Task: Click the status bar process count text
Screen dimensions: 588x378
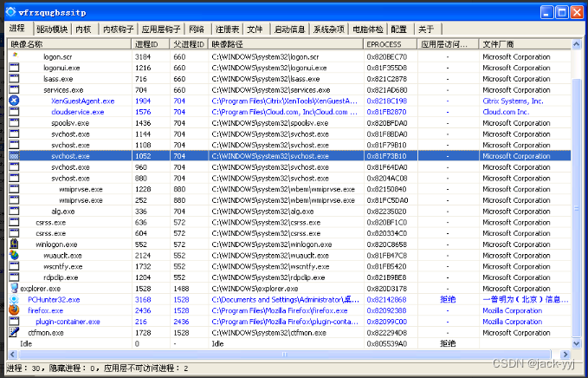Action: tap(98, 368)
